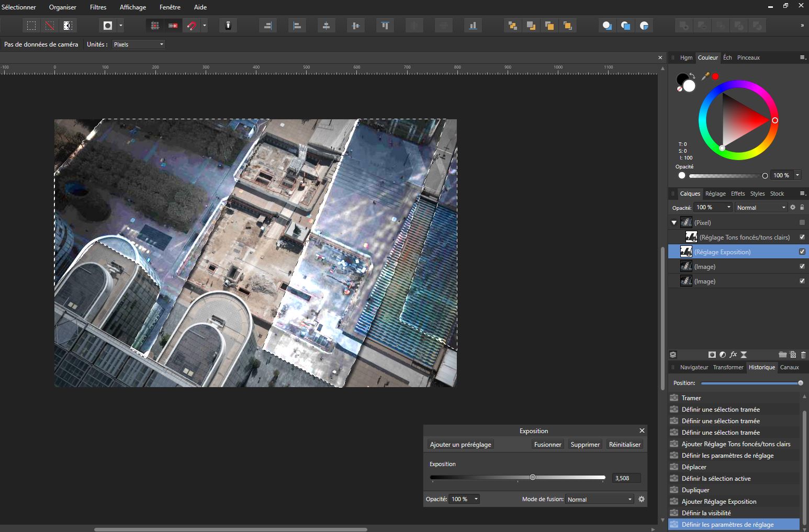Screen dimensions: 809x532
Task: Hide the Réglage Exposition layer
Action: click(x=802, y=252)
